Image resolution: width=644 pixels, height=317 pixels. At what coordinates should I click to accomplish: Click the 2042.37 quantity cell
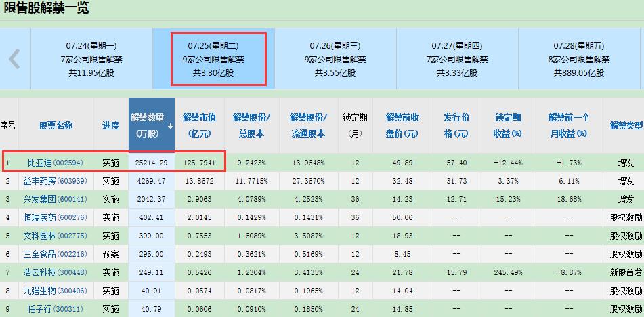[151, 200]
